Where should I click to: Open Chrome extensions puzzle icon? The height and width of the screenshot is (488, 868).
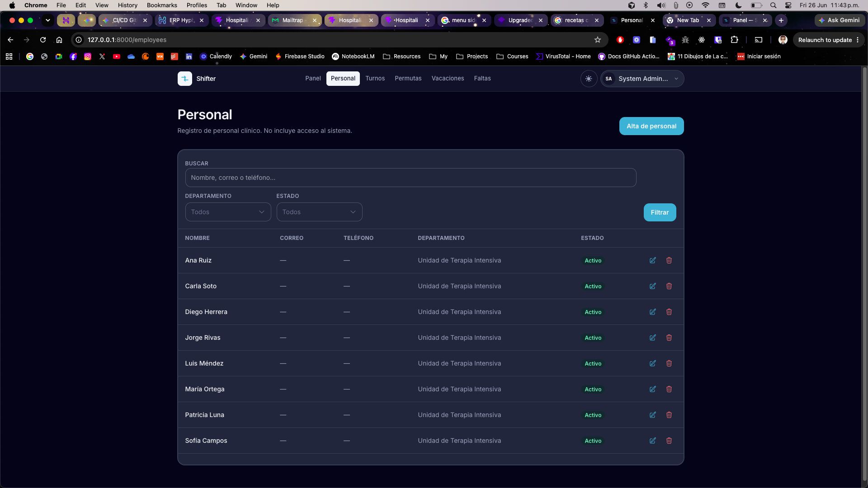click(x=734, y=40)
